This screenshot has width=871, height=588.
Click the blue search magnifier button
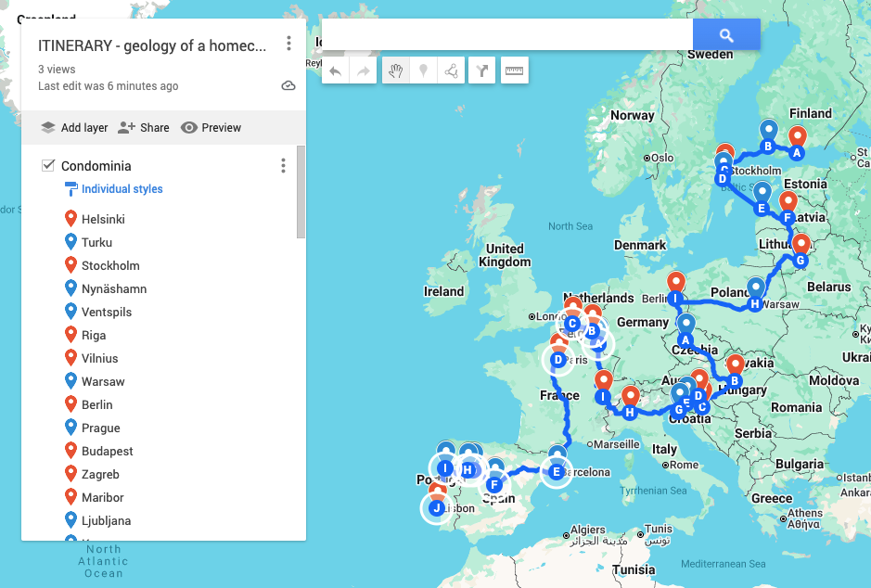coord(726,35)
